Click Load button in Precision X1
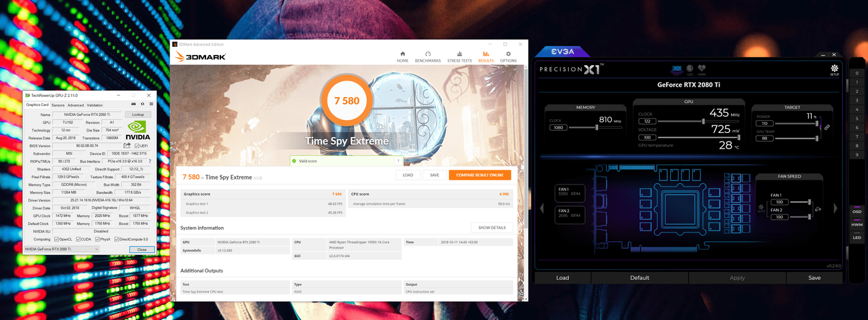The width and height of the screenshot is (868, 320). [562, 277]
